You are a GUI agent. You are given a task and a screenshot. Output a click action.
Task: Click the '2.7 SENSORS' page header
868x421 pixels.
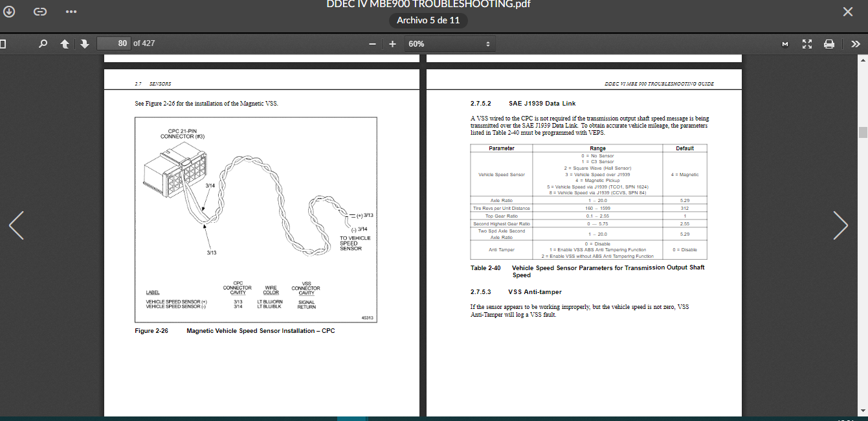(153, 84)
